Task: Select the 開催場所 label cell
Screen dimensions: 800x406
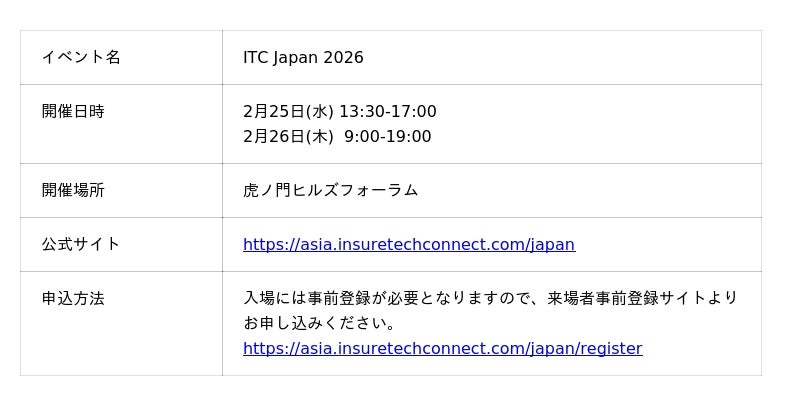Action: [x=73, y=190]
